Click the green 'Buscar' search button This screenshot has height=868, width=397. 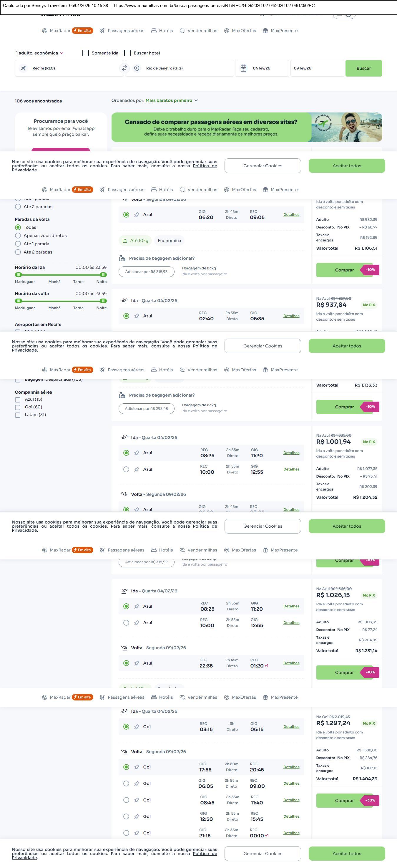[363, 68]
